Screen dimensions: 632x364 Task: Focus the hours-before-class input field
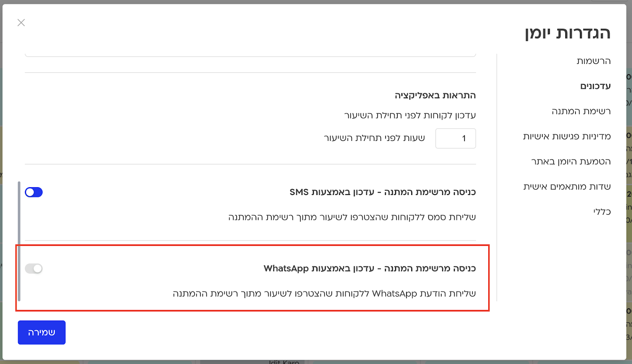click(x=455, y=139)
